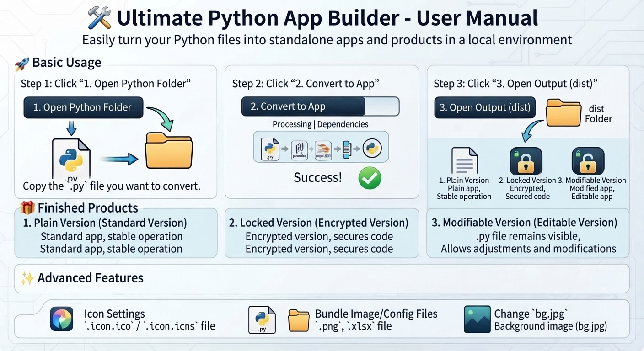Click the rocket icon beside Basic Usage
Viewport: 644px width, 351px height.
(x=22, y=64)
